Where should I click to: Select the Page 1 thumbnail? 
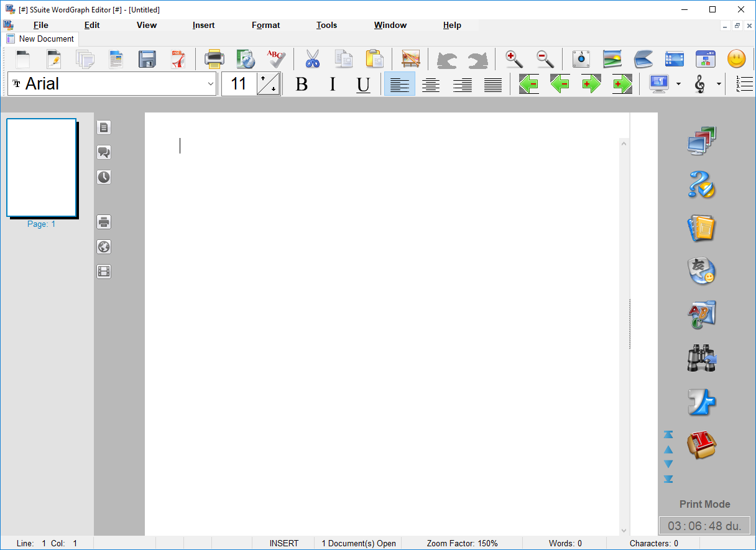tap(41, 168)
